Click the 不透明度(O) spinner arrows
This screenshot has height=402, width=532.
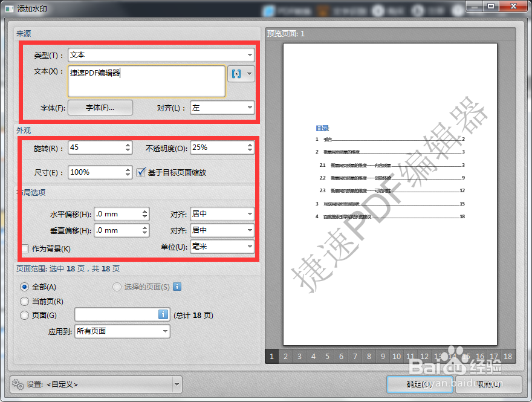coord(250,148)
